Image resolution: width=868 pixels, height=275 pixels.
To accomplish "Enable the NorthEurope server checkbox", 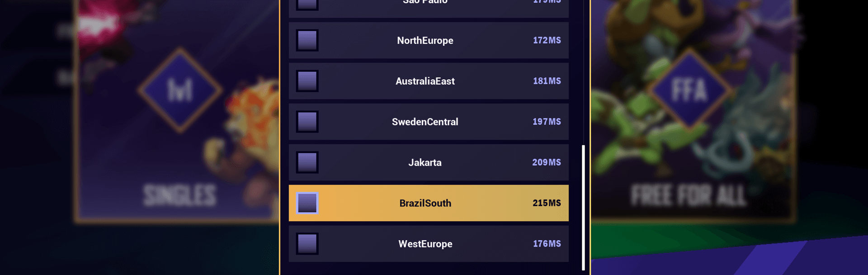I will (x=307, y=40).
